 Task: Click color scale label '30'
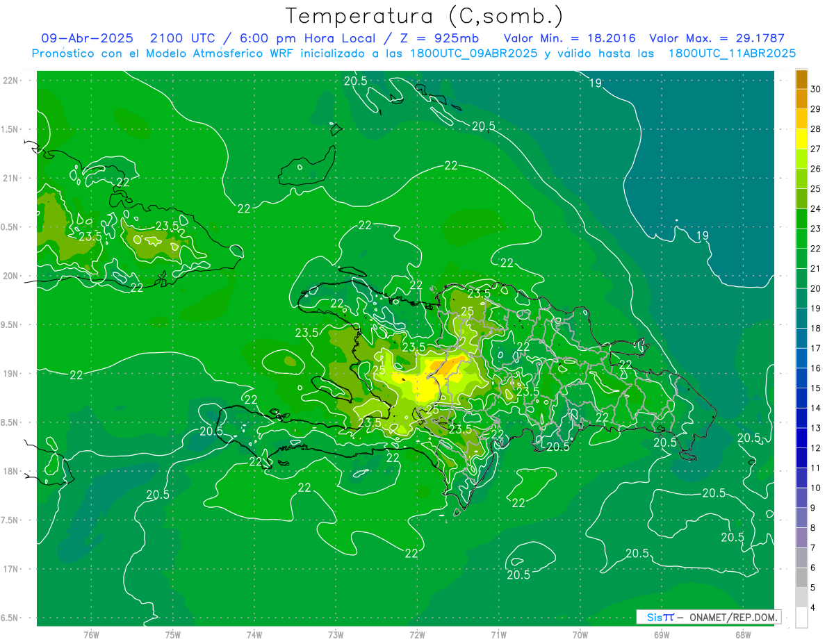click(x=815, y=89)
